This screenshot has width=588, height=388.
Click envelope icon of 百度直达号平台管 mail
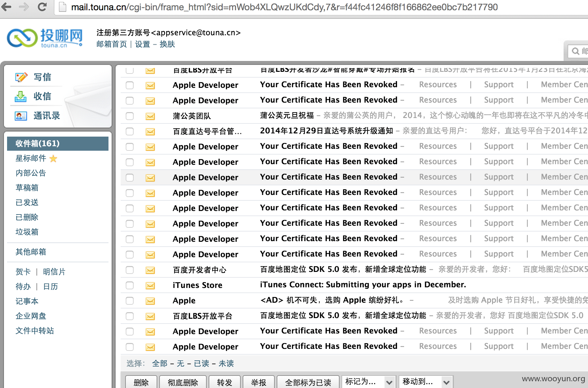(150, 131)
